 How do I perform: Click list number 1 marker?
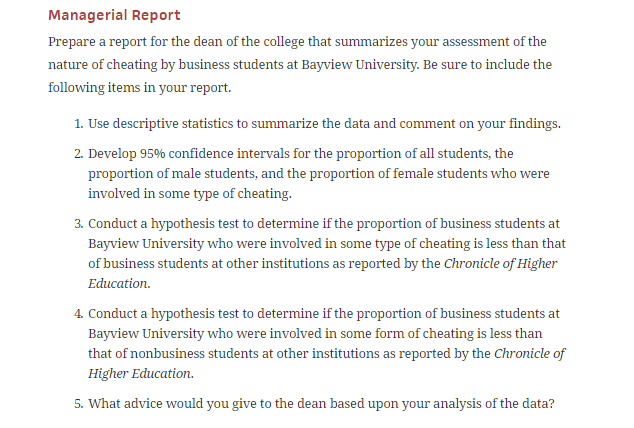[x=77, y=124]
